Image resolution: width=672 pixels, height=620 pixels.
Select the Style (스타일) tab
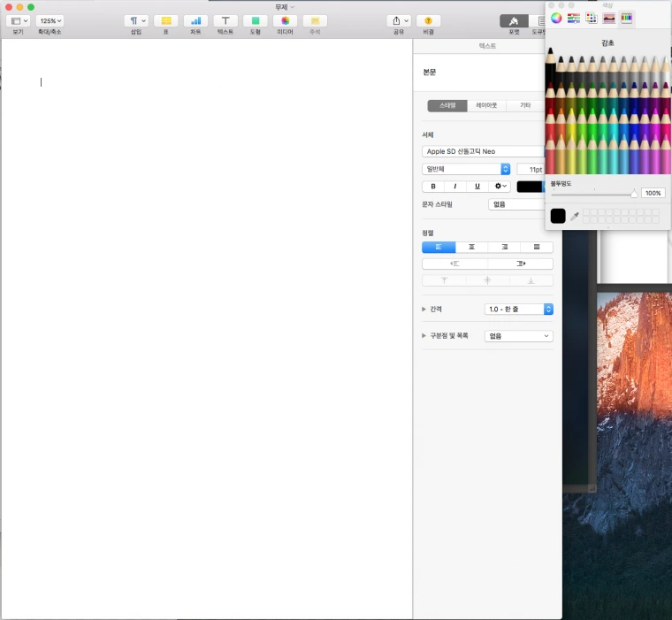[447, 105]
